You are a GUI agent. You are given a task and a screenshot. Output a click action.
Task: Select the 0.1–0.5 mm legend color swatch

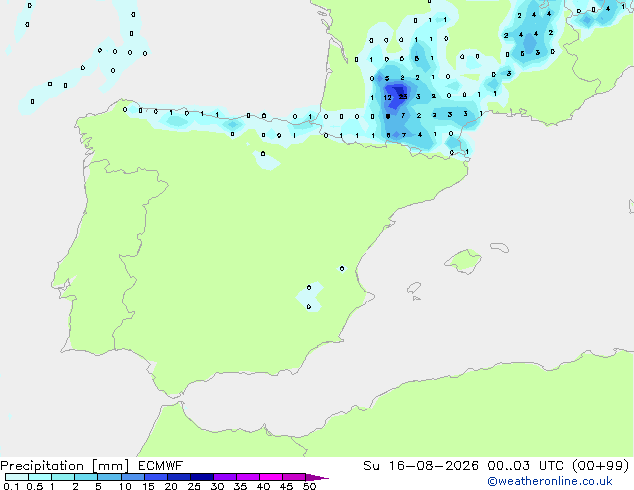tap(17, 477)
